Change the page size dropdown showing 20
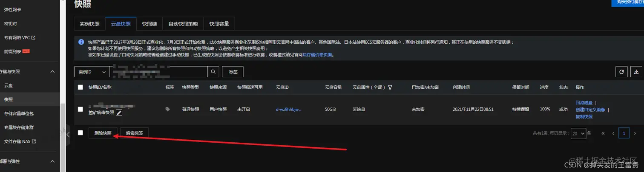 [578, 133]
